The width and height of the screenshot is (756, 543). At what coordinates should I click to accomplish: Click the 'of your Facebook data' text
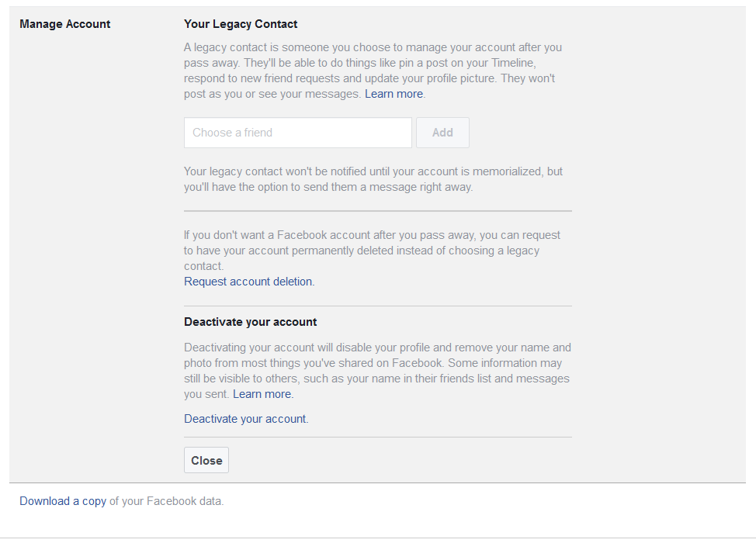(x=166, y=501)
